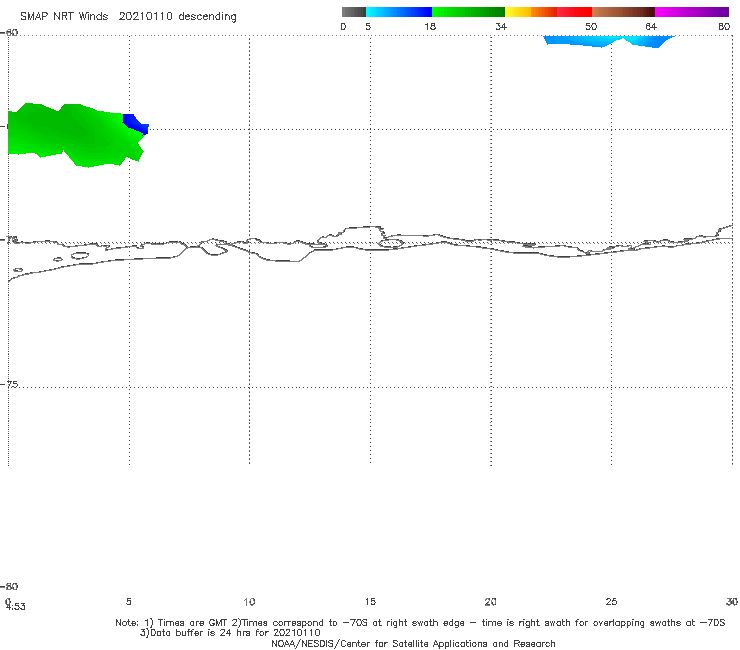740x650 pixels.
Task: Click the longitude axis label '5' at bottom
Action: [128, 601]
